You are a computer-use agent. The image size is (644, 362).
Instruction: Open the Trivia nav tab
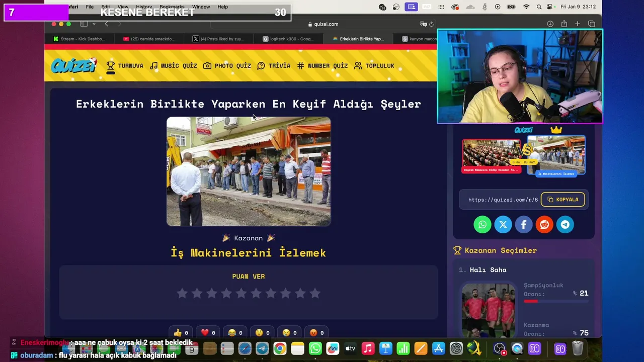(274, 66)
